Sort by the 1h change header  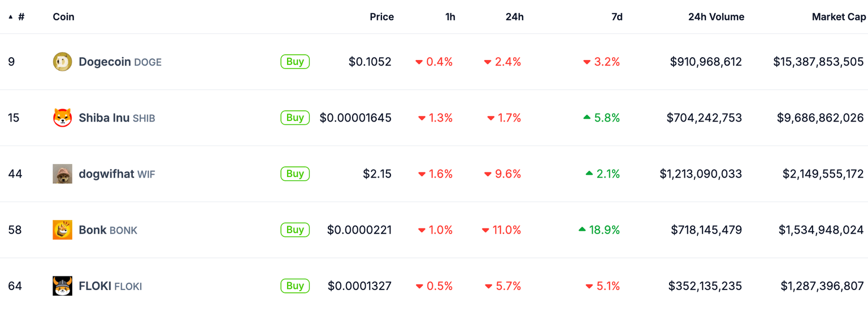coord(450,17)
